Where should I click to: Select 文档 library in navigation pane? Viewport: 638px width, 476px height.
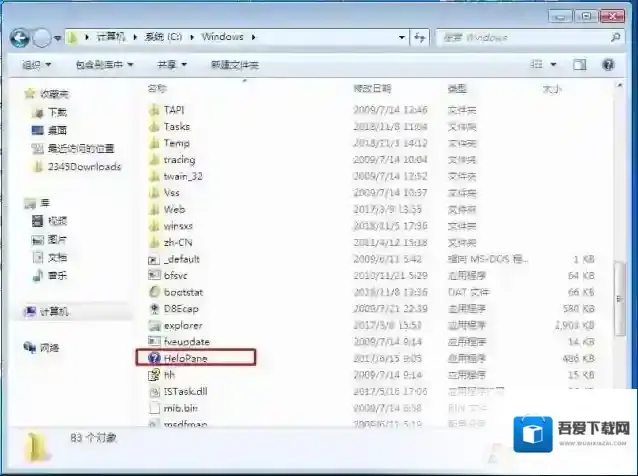tap(57, 257)
